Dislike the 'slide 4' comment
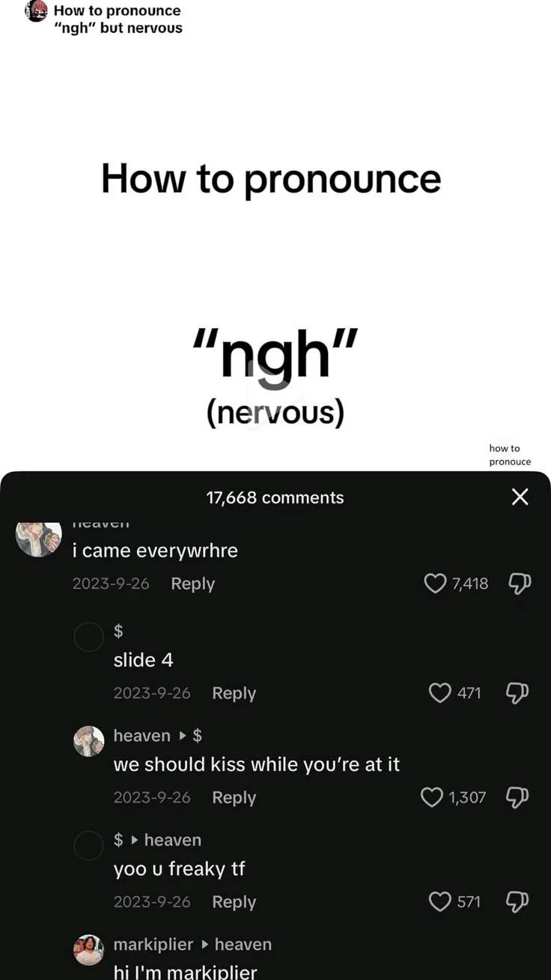This screenshot has width=551, height=980. (x=517, y=693)
